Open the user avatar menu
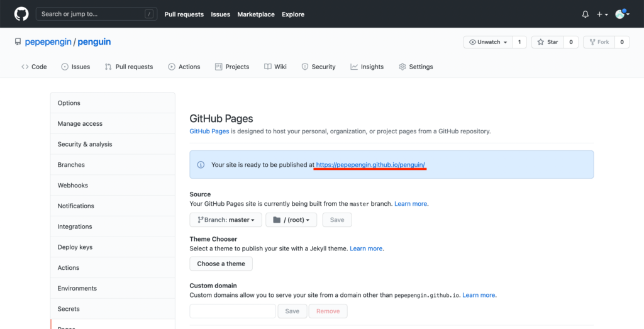The height and width of the screenshot is (329, 644). [x=622, y=14]
